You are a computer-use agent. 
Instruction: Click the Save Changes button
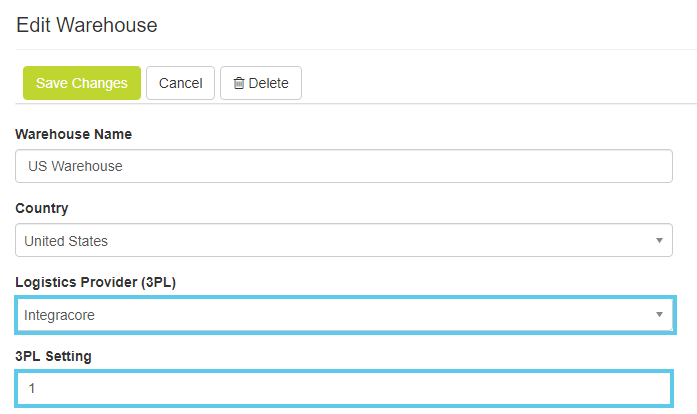coord(81,83)
